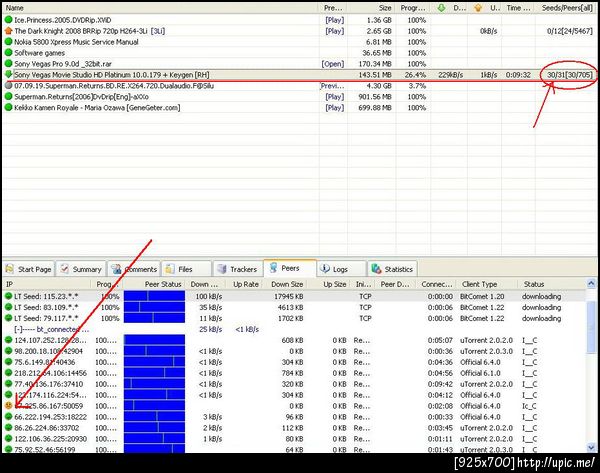Click piece bar of peer 124.107.252.128
Screen dimensions: 600x473
tap(154, 340)
